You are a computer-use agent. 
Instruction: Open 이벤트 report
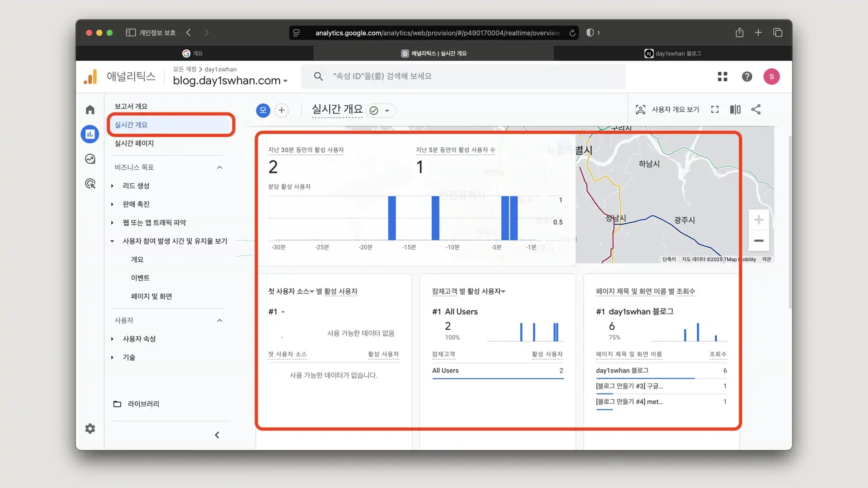(140, 278)
